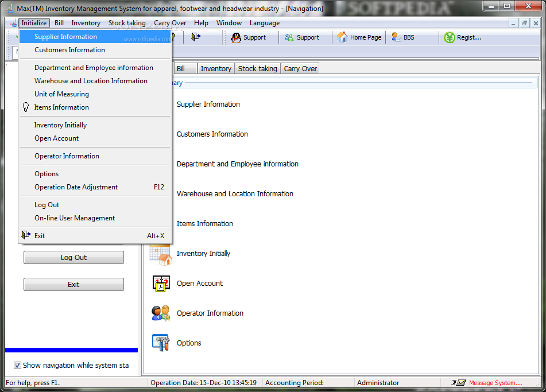Click the Operation Date status bar entry
546x392 pixels.
(x=203, y=383)
